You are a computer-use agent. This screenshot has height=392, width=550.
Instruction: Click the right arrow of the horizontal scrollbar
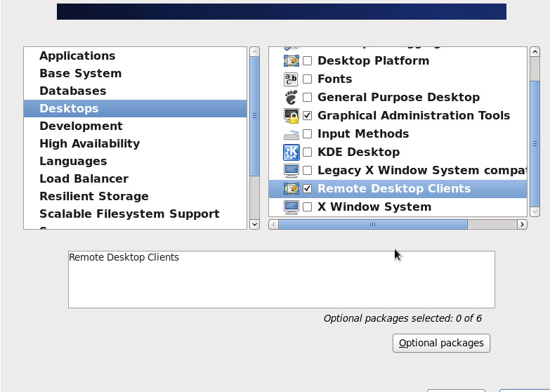[523, 224]
